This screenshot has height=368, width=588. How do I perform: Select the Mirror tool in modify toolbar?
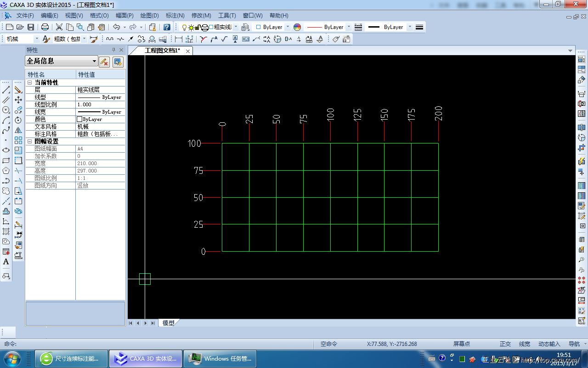click(x=18, y=130)
